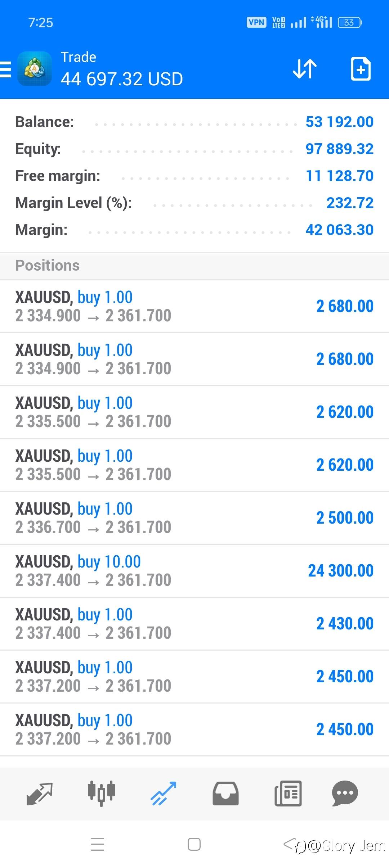Image resolution: width=389 pixels, height=868 pixels.
Task: Open the chat messages speech bubble
Action: click(345, 793)
